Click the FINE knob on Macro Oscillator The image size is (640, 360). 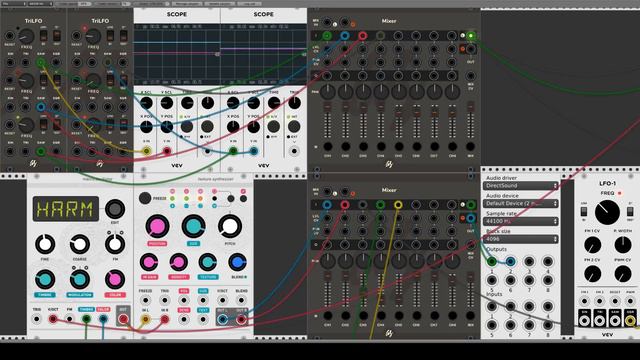45,244
